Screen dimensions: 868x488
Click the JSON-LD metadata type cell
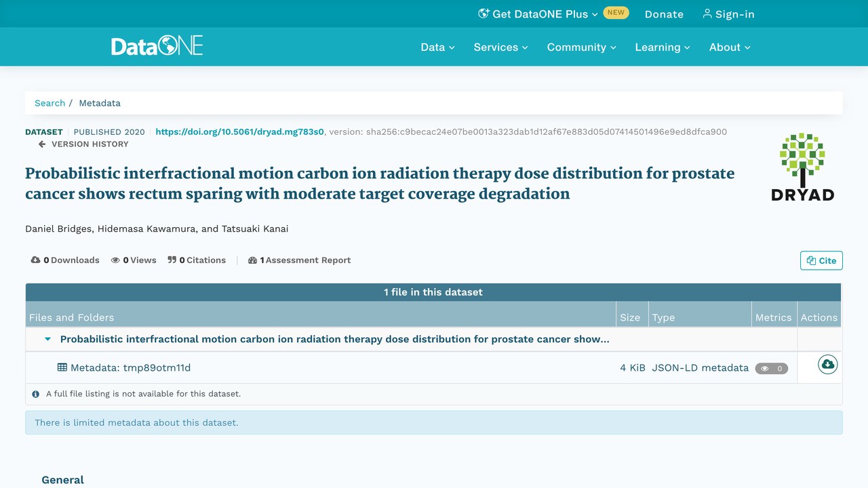(x=700, y=367)
